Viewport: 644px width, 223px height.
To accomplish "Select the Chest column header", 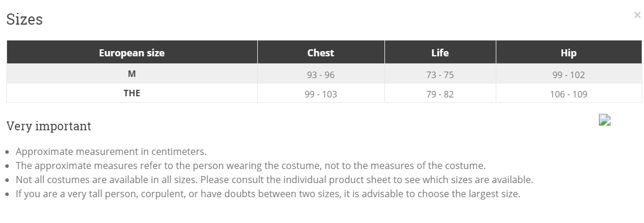I will click(321, 52).
